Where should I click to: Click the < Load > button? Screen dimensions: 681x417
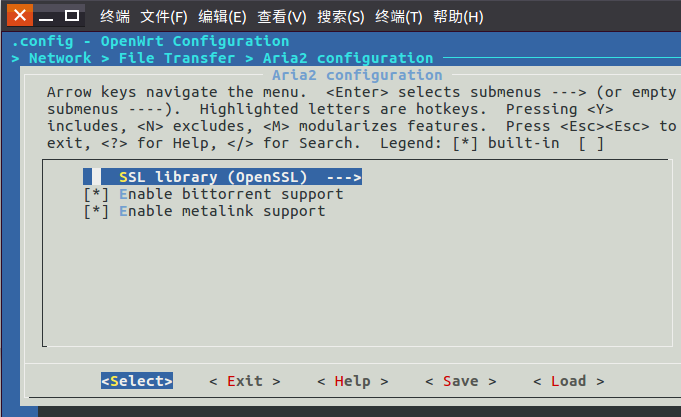(x=569, y=381)
